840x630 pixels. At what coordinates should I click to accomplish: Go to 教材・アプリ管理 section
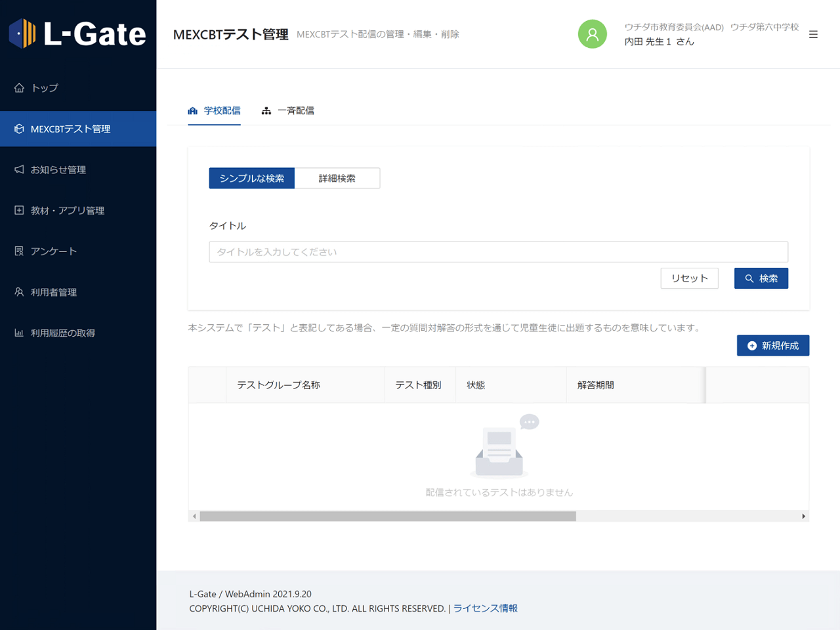pos(67,211)
